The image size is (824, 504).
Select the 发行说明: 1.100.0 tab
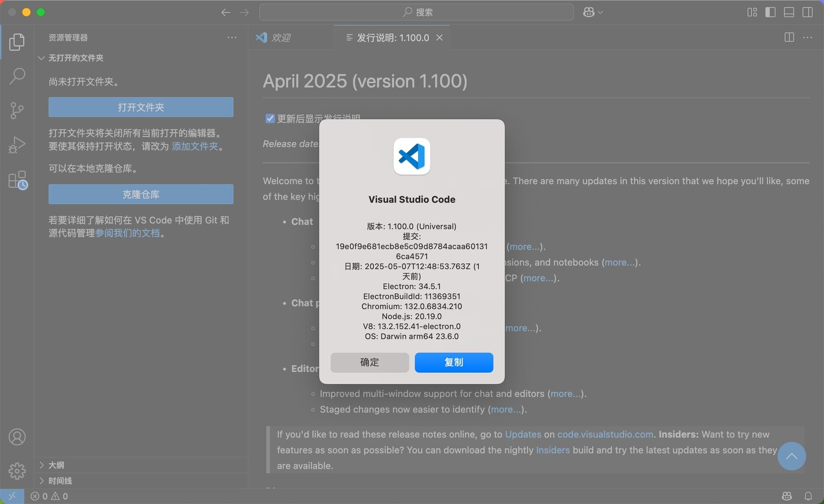tap(393, 38)
